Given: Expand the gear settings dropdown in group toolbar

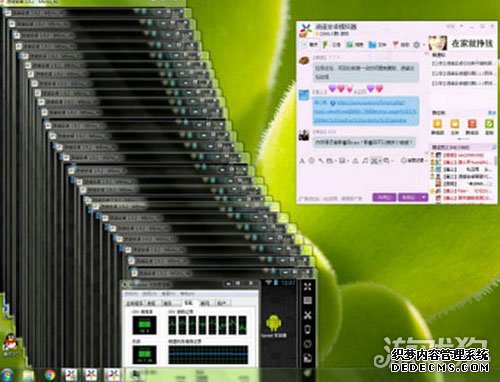Looking at the screenshot, I should pos(424,44).
